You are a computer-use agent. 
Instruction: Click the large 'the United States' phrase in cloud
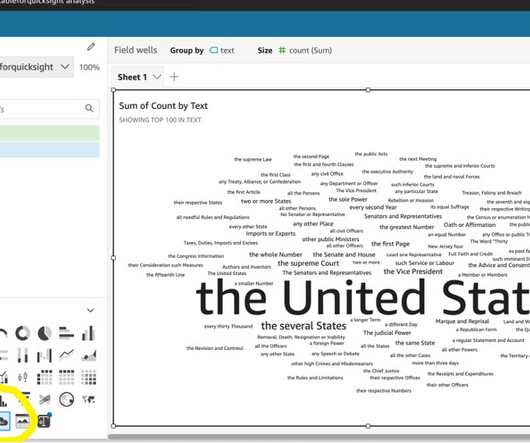[x=363, y=298]
